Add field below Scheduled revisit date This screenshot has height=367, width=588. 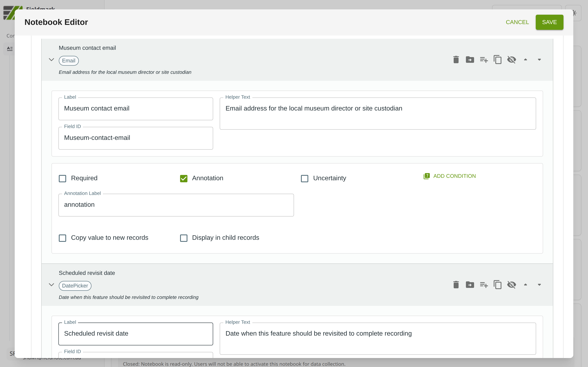(x=483, y=285)
